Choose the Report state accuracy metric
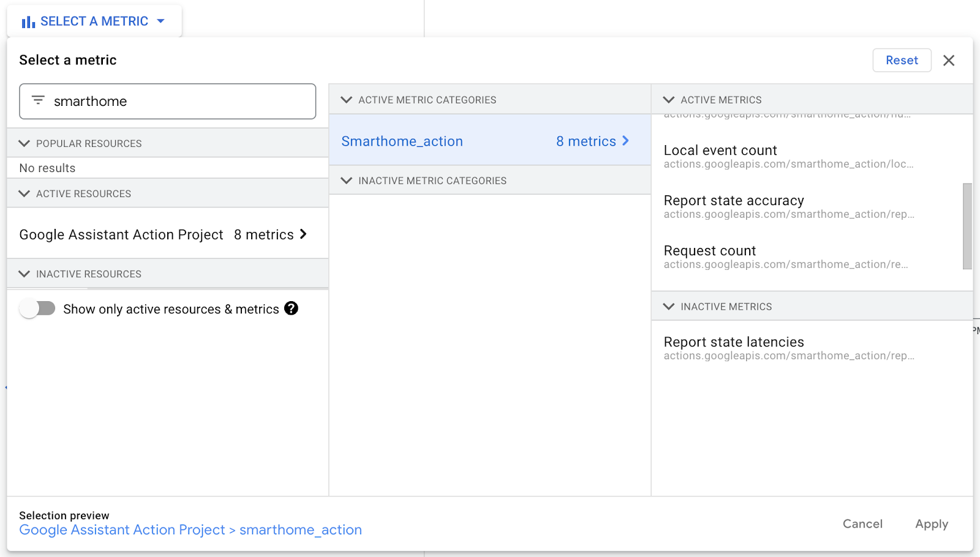This screenshot has height=557, width=980. (734, 201)
